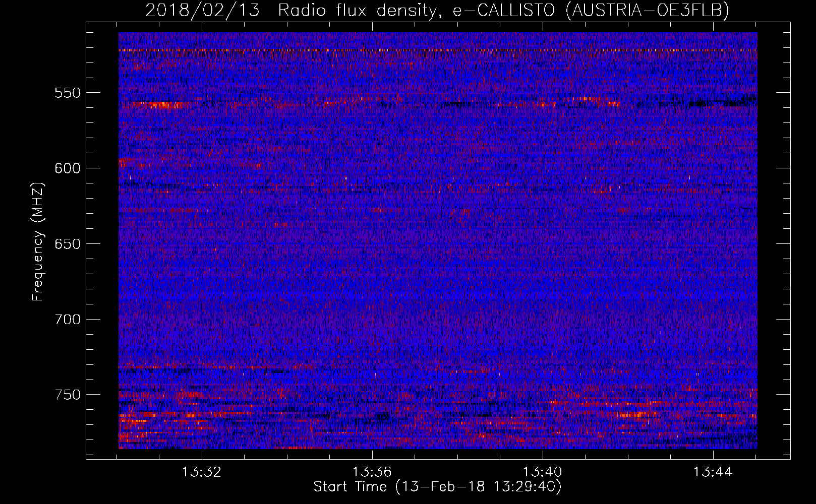Click the 'Frequency (MHZ)' axis label
816x504 pixels.
[38, 242]
